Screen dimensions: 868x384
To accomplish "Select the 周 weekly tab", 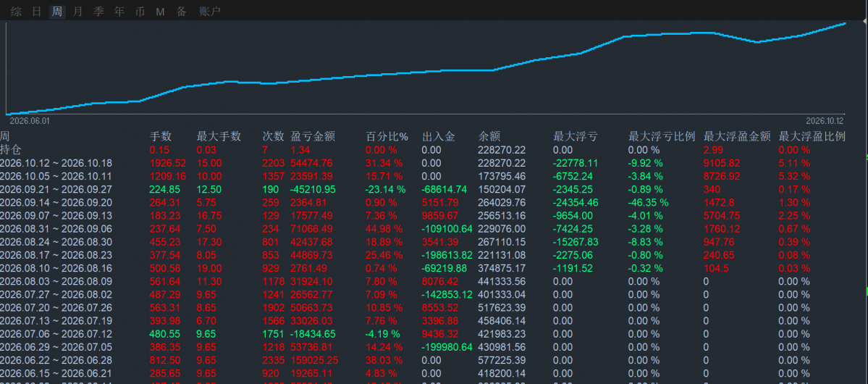I will click(x=57, y=12).
